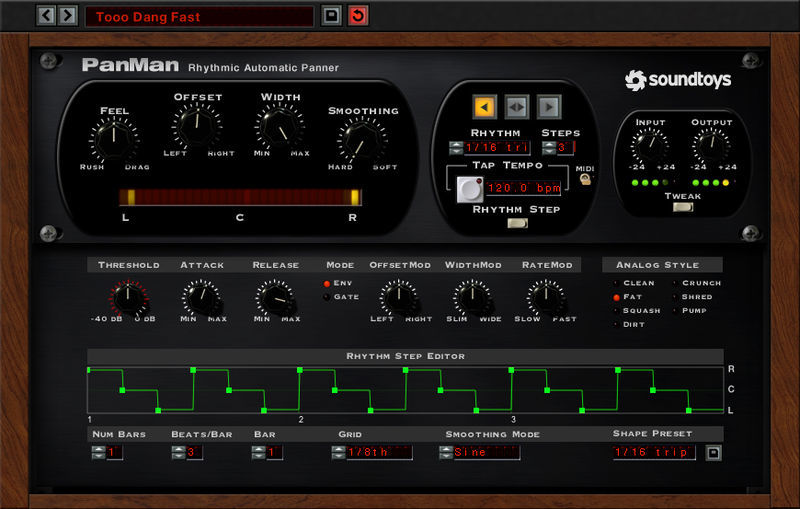Select the ping-pong bidirectional pan mode button
This screenshot has height=509, width=800.
(516, 107)
